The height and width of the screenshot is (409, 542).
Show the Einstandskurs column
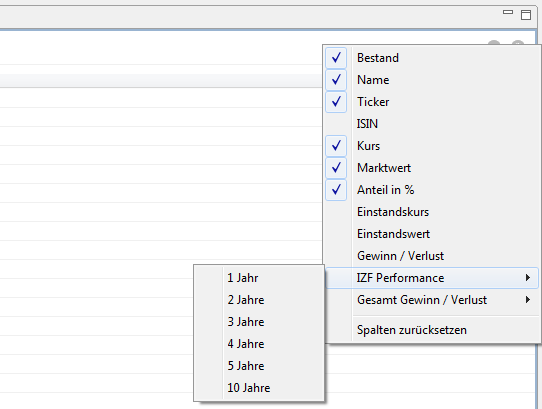pos(393,212)
